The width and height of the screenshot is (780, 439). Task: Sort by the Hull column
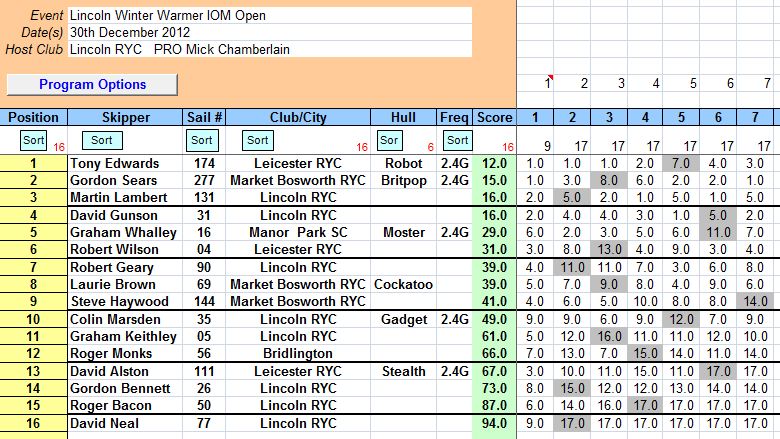click(x=389, y=140)
